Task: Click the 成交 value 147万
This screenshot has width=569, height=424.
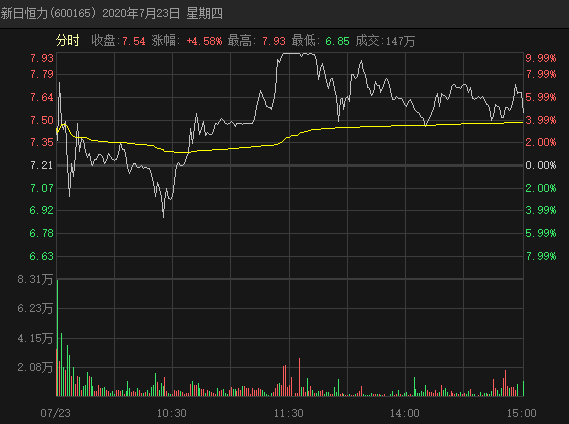Action: pyautogui.click(x=400, y=41)
